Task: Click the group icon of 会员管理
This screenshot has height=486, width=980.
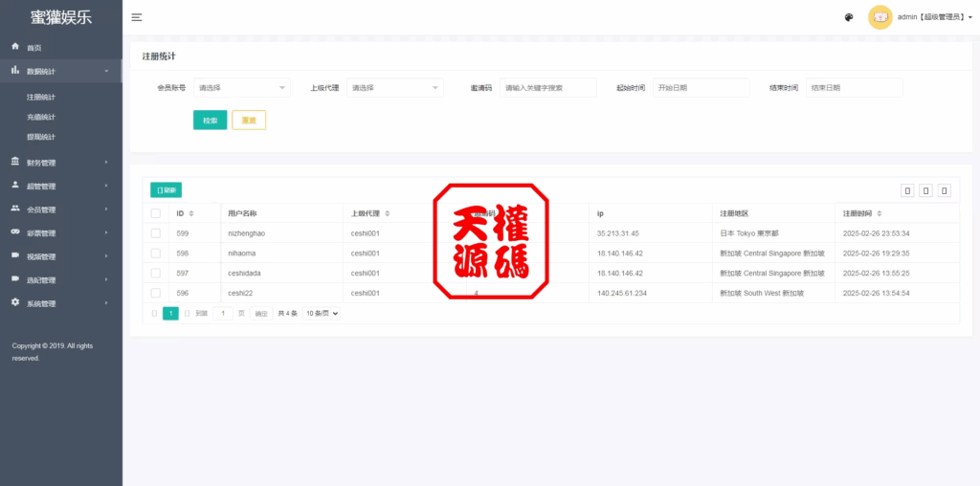Action: click(15, 209)
